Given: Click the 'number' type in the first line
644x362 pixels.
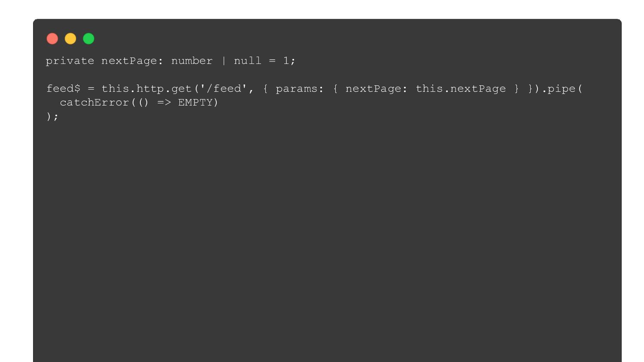Looking at the screenshot, I should tap(192, 61).
